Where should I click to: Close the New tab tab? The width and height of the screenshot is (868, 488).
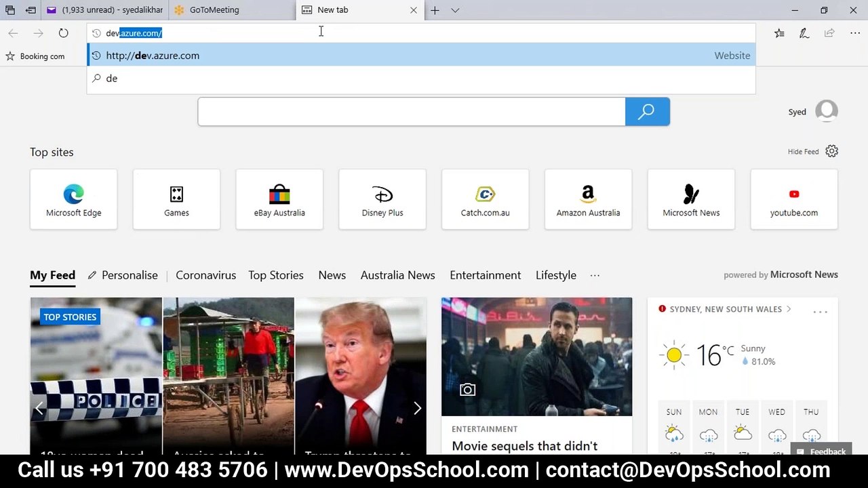coord(414,10)
